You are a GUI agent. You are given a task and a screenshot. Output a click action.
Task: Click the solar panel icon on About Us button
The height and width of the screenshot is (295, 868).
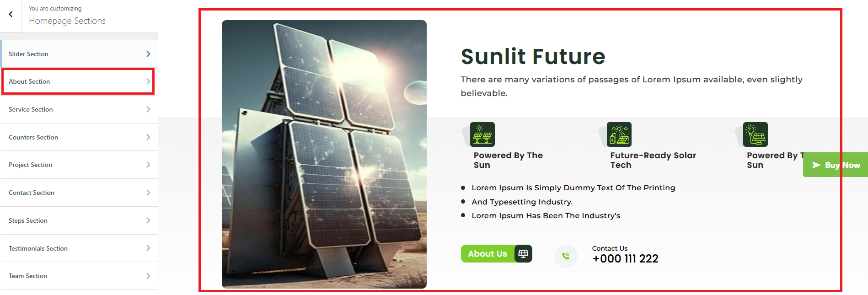click(x=523, y=253)
